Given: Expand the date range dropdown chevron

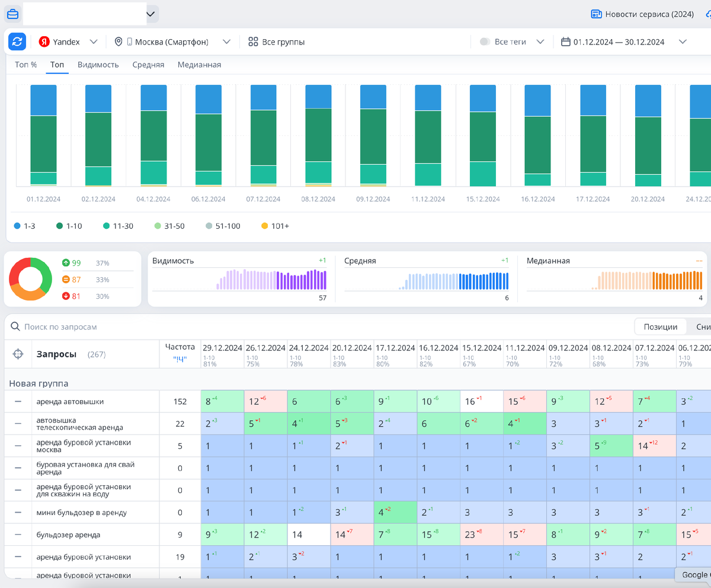Looking at the screenshot, I should pyautogui.click(x=683, y=41).
